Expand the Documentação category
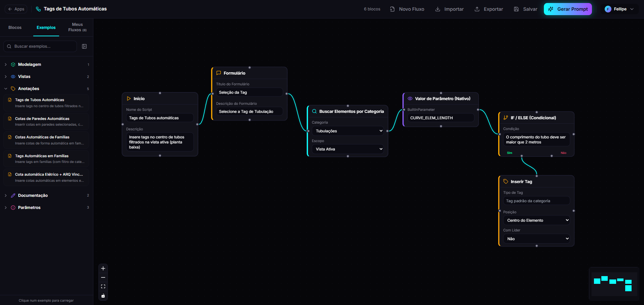Screen dimensions: 644x305 point(6,195)
